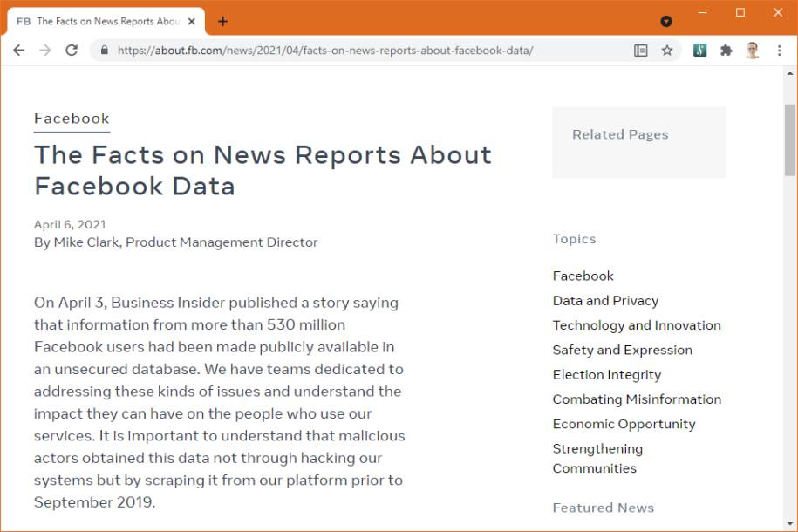Reload the current page
The height and width of the screenshot is (532, 798).
pos(72,50)
